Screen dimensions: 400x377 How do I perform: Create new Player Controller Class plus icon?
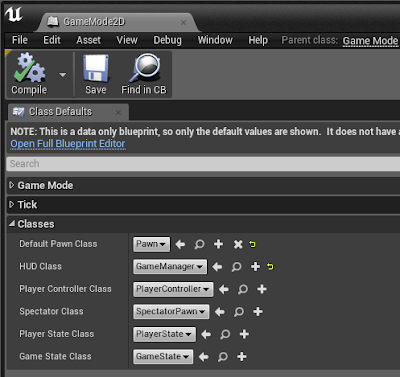(262, 289)
